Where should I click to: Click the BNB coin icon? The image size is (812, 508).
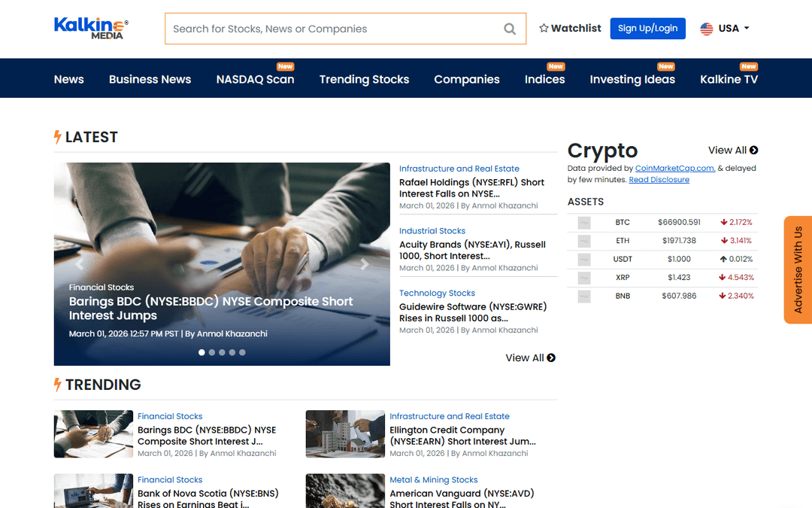584,297
